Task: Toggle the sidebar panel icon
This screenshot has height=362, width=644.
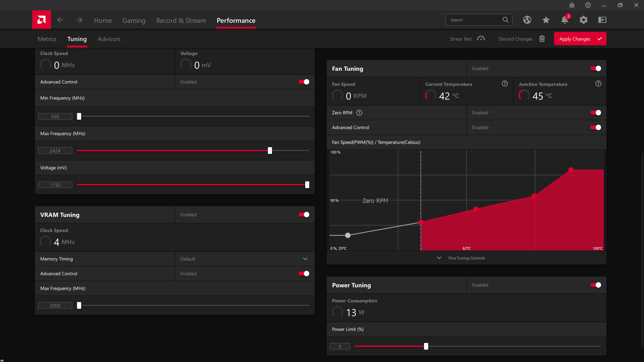Action: pyautogui.click(x=602, y=20)
